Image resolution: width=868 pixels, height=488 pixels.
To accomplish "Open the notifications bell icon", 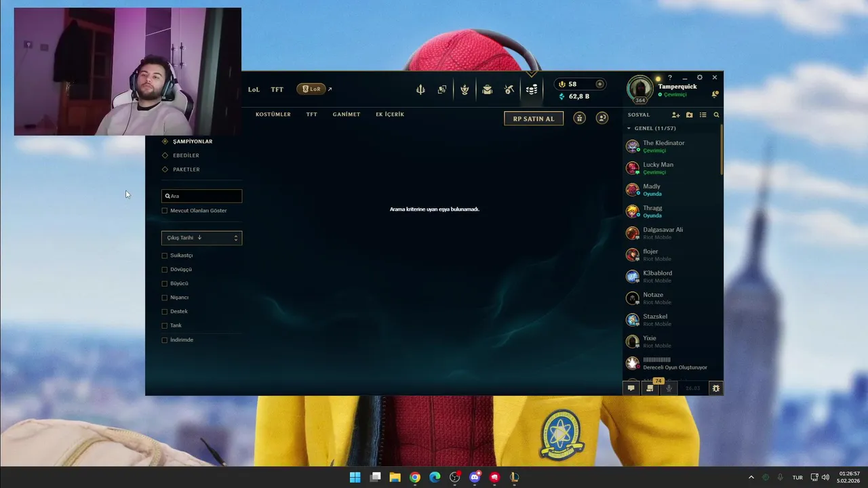I will pos(715,94).
